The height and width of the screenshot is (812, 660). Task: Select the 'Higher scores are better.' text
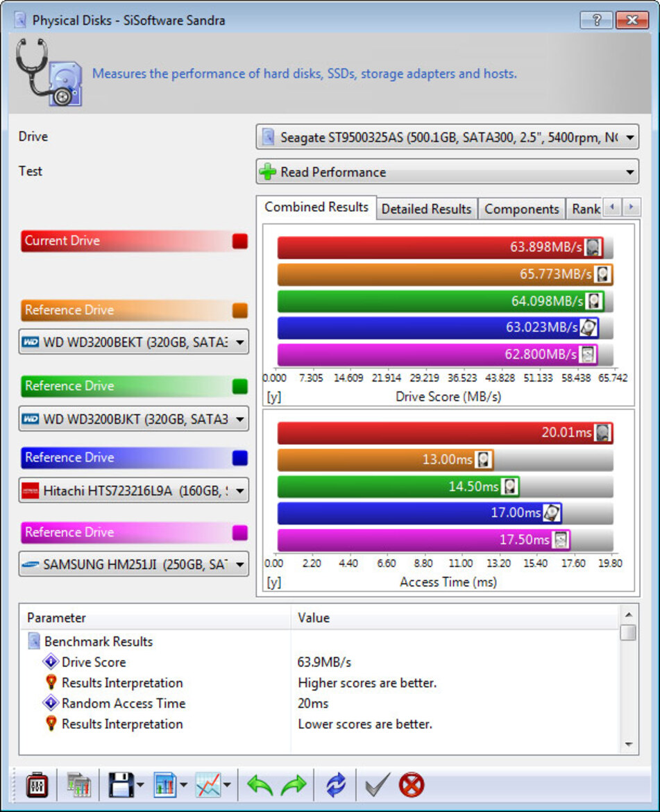tap(367, 683)
